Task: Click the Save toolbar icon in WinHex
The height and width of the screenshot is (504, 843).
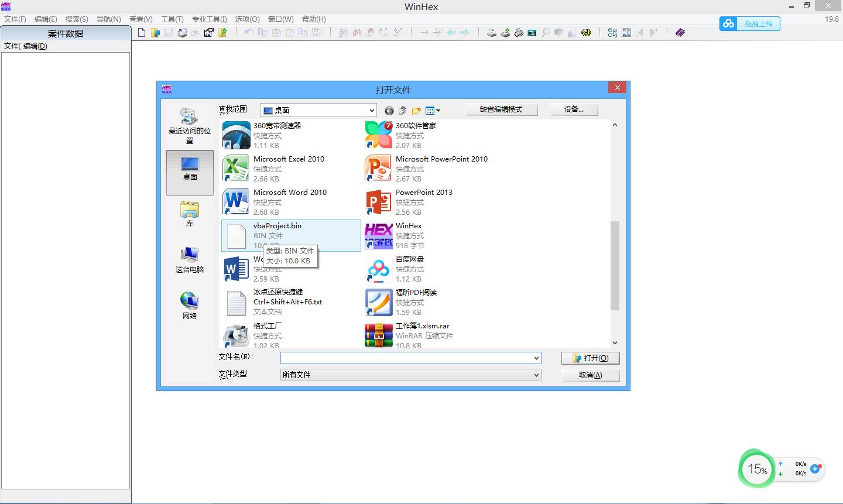Action: (169, 33)
